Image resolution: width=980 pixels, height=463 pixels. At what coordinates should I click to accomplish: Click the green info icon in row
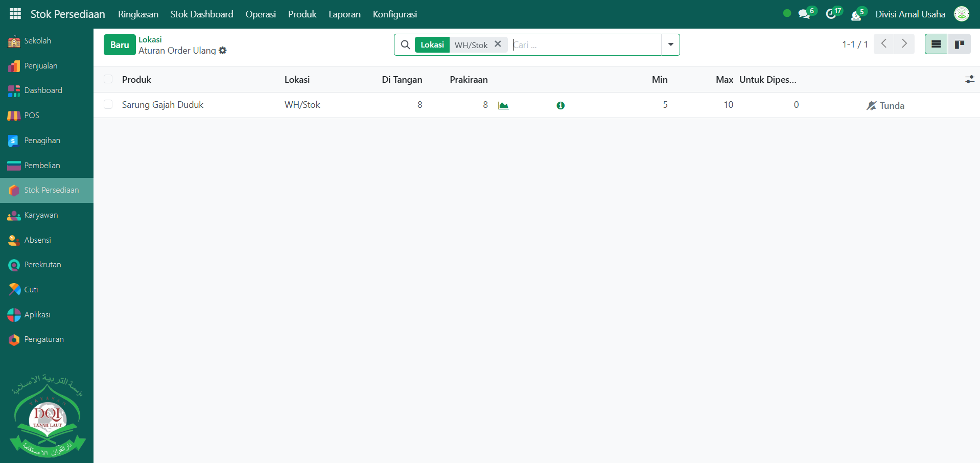561,105
